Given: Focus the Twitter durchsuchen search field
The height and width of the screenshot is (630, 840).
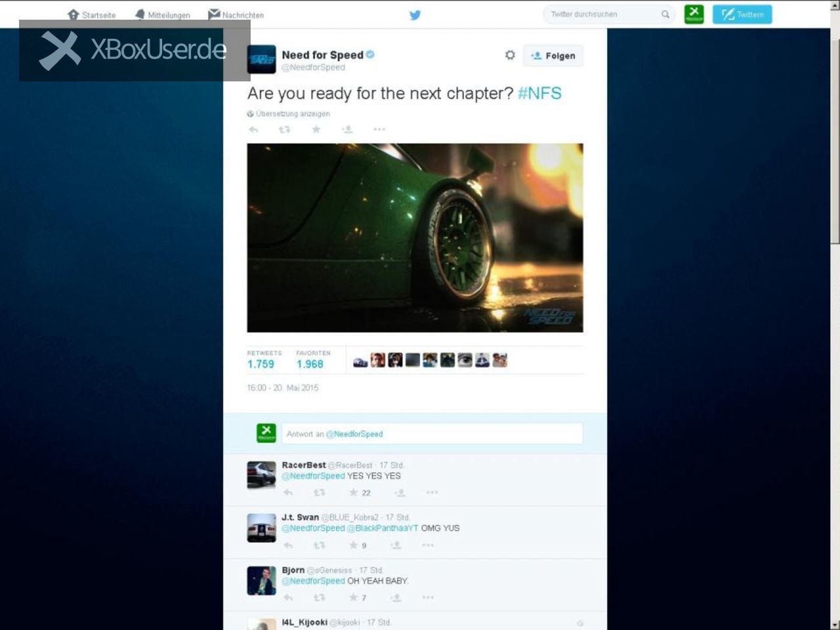Looking at the screenshot, I should 609,14.
